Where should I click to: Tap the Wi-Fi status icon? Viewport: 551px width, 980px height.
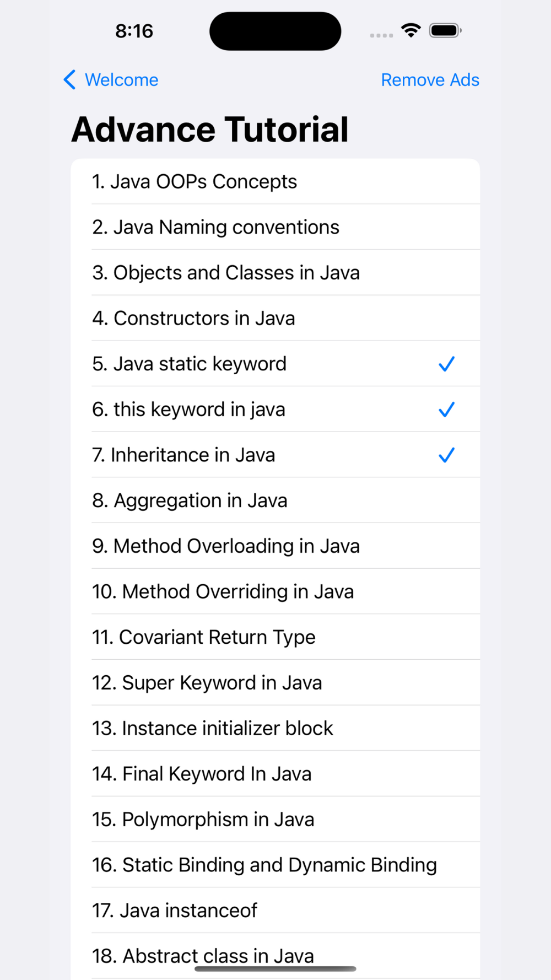pyautogui.click(x=410, y=30)
